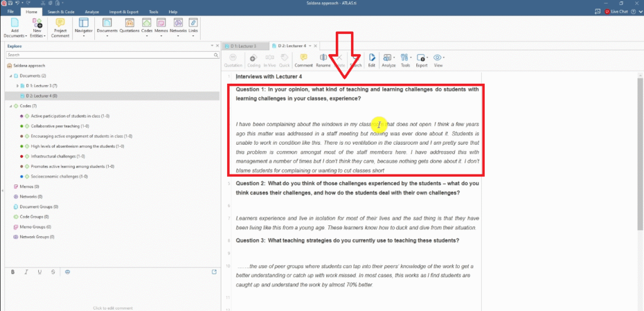
Task: Toggle italic formatting in comment editor
Action: pos(26,271)
